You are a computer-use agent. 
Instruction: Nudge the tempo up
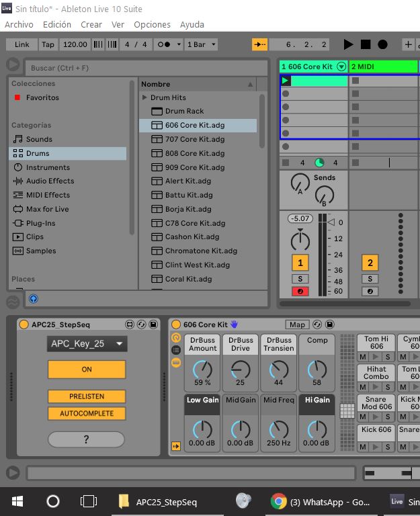click(x=112, y=44)
